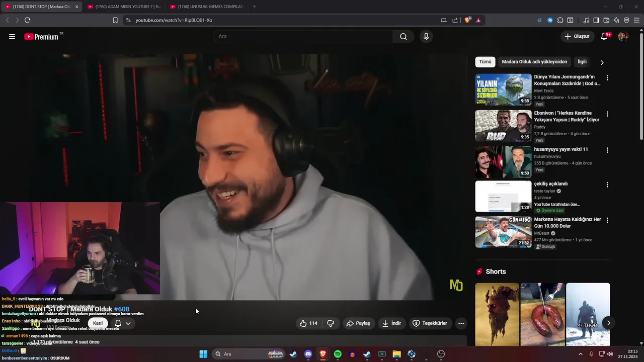The height and width of the screenshot is (362, 644).
Task: Click the Oluştur create button
Action: click(577, 37)
